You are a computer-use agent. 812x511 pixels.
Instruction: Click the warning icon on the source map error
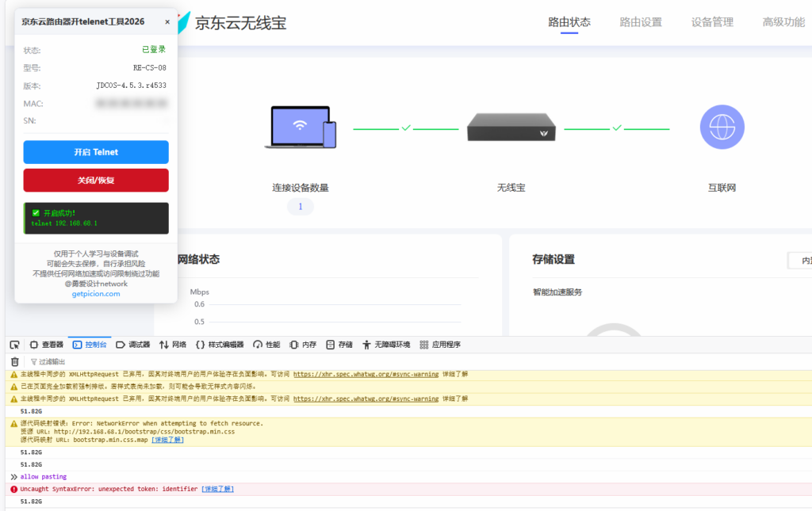pyautogui.click(x=14, y=424)
